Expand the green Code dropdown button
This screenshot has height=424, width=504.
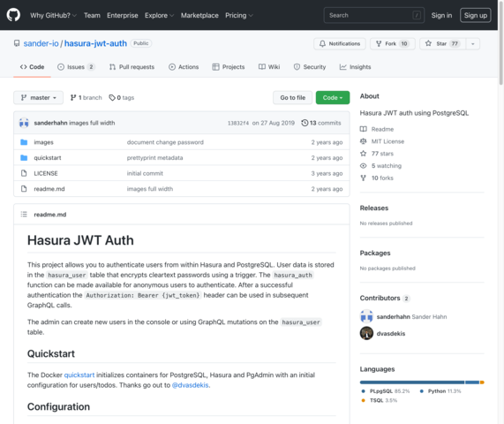click(x=333, y=97)
